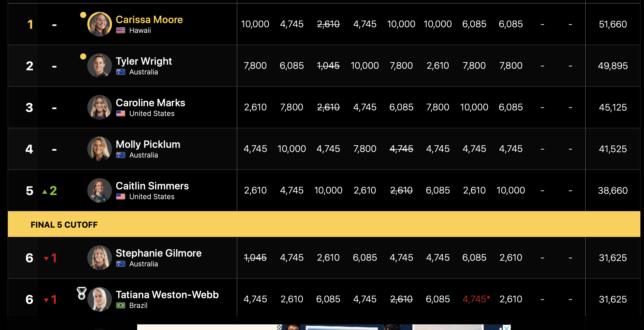644x330 pixels.
Task: Click the Hawaii flag under Carissa Moore
Action: pyautogui.click(x=120, y=30)
